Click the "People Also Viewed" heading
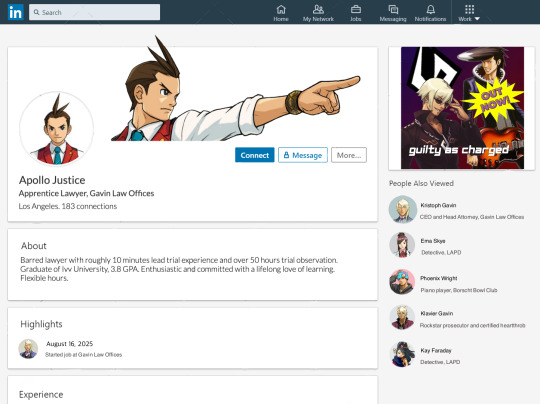The image size is (540, 404). [421, 183]
